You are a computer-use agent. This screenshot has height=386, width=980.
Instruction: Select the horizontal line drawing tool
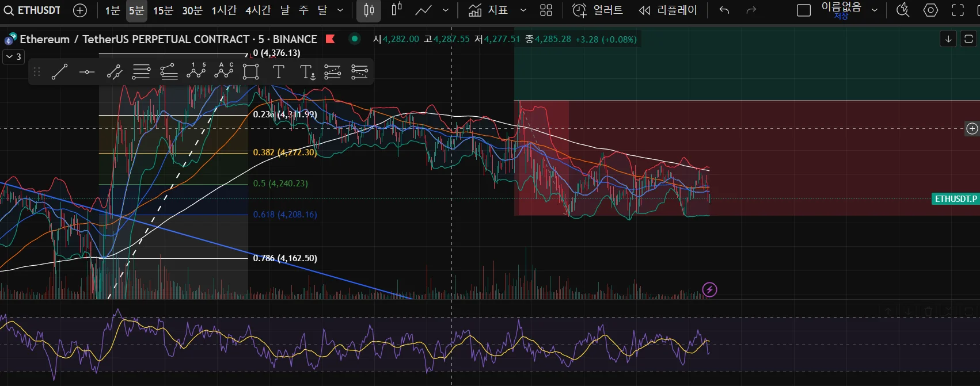point(87,72)
